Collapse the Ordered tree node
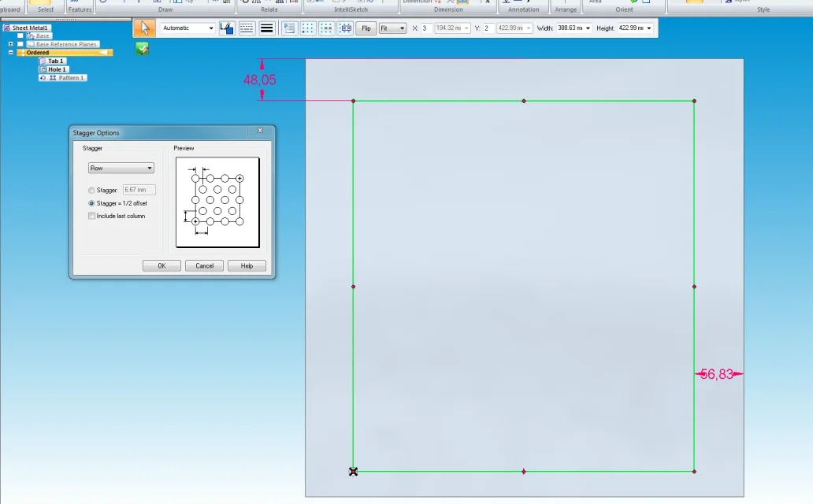Viewport: 813px width, 504px height. click(x=10, y=53)
